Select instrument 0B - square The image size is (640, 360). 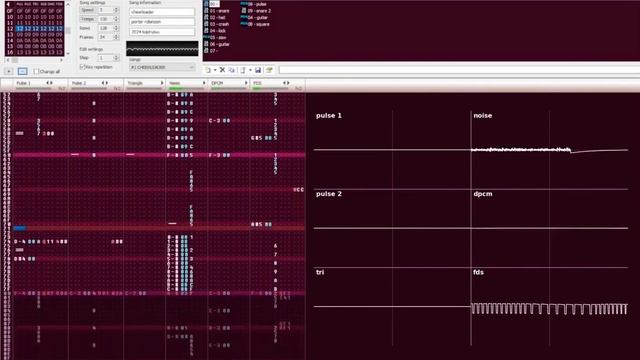[x=256, y=24]
